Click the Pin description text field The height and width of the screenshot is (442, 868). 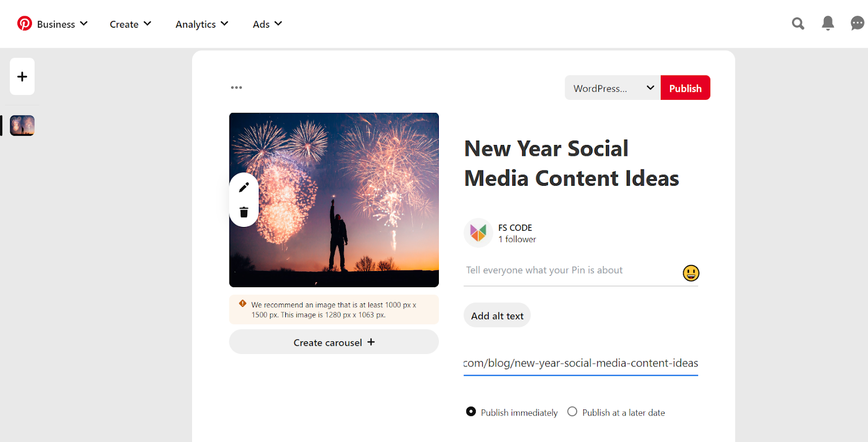tap(570, 270)
